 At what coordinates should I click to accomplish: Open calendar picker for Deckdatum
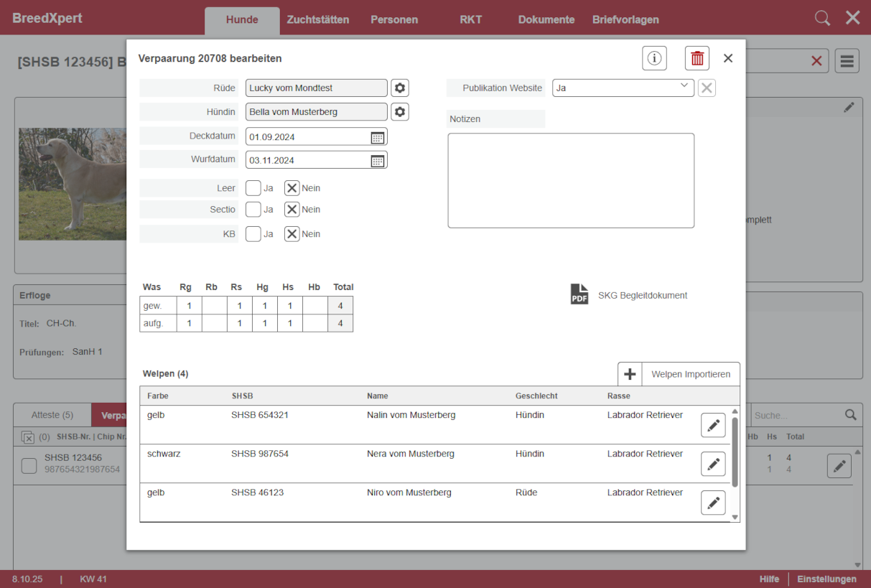click(x=378, y=137)
